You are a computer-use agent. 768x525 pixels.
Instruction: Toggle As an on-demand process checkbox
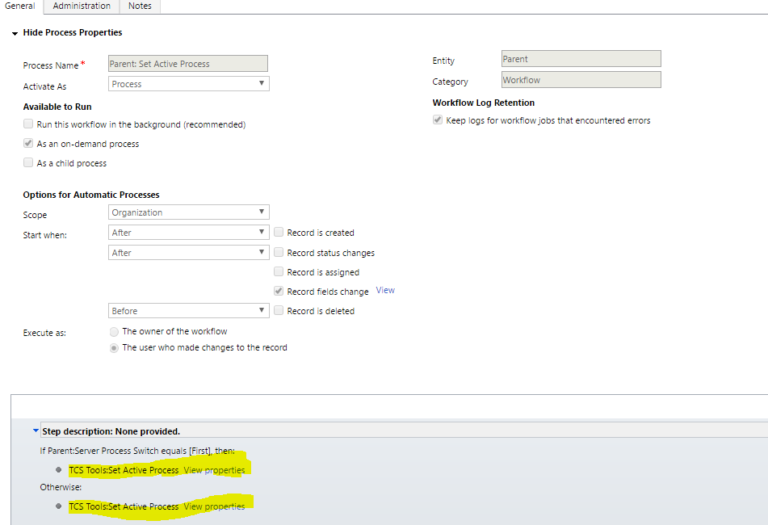(x=28, y=143)
